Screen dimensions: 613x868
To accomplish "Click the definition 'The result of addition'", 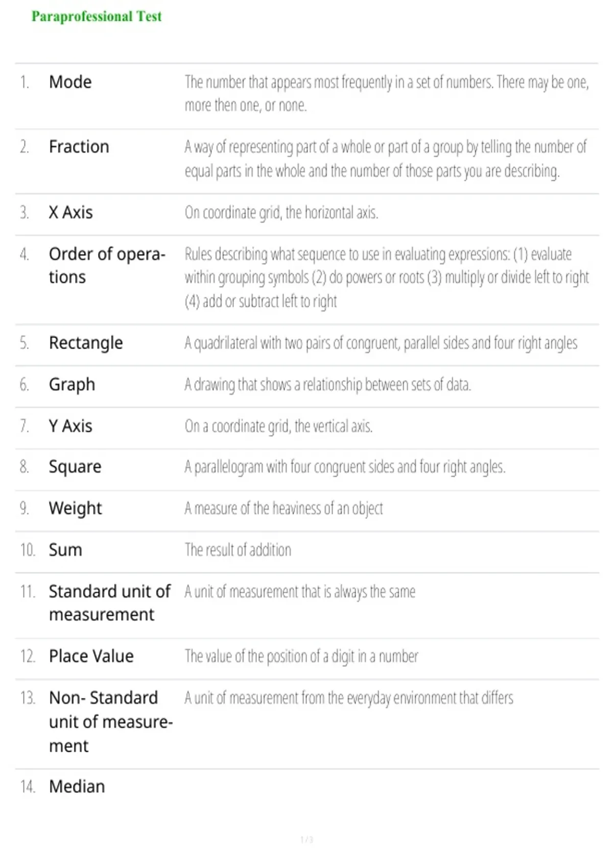I will (x=238, y=550).
